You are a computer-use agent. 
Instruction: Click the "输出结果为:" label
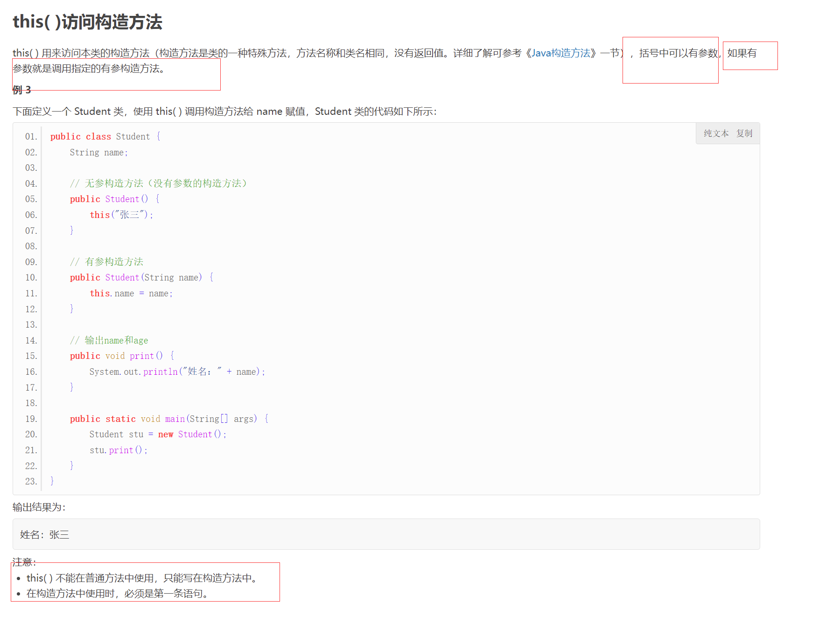click(x=39, y=507)
